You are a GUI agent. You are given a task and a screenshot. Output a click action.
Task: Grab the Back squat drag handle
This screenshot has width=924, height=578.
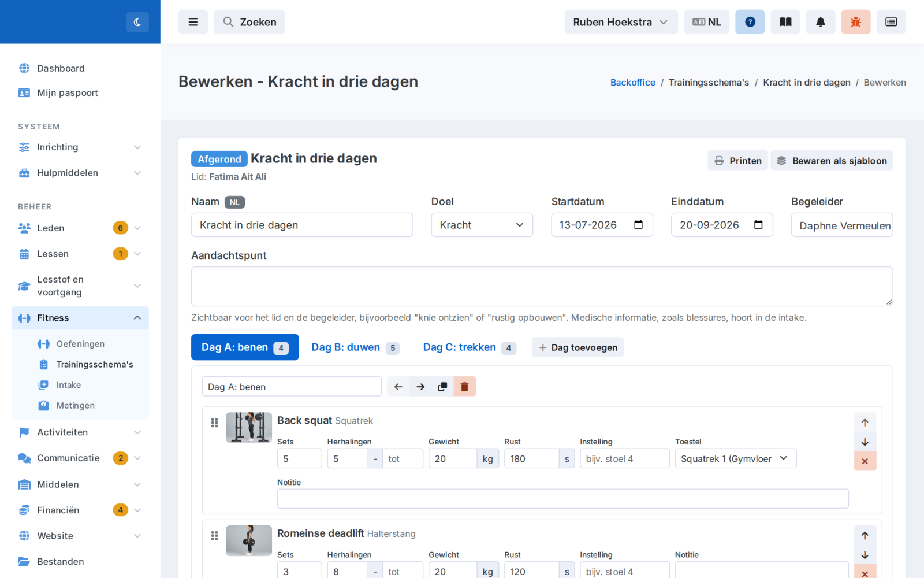[x=215, y=423]
